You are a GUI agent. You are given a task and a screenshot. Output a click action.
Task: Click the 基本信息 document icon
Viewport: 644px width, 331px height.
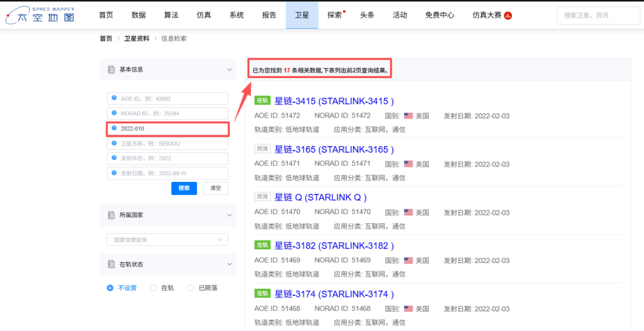(x=111, y=70)
